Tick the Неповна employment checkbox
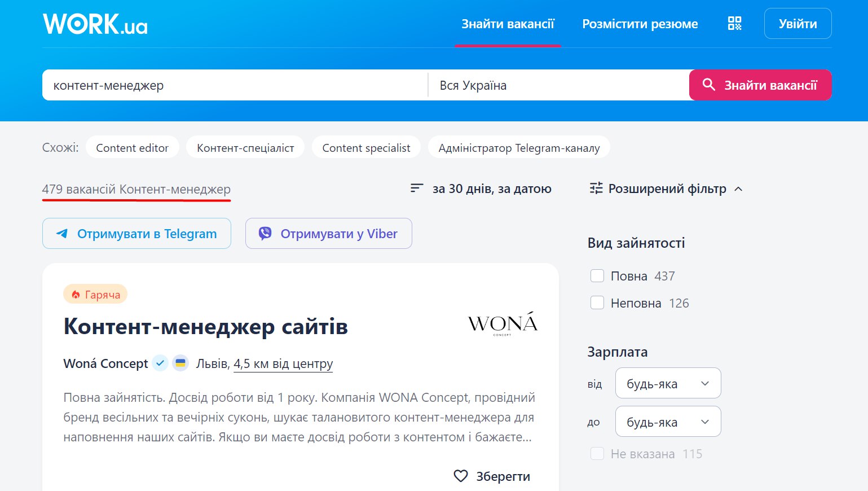Viewport: 868px width, 491px height. [597, 303]
